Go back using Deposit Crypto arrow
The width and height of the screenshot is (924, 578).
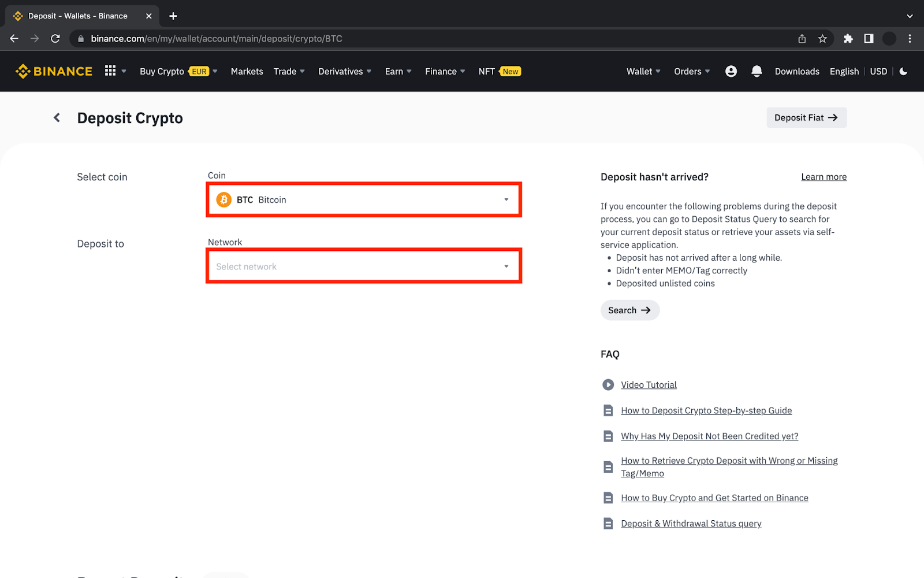(57, 118)
